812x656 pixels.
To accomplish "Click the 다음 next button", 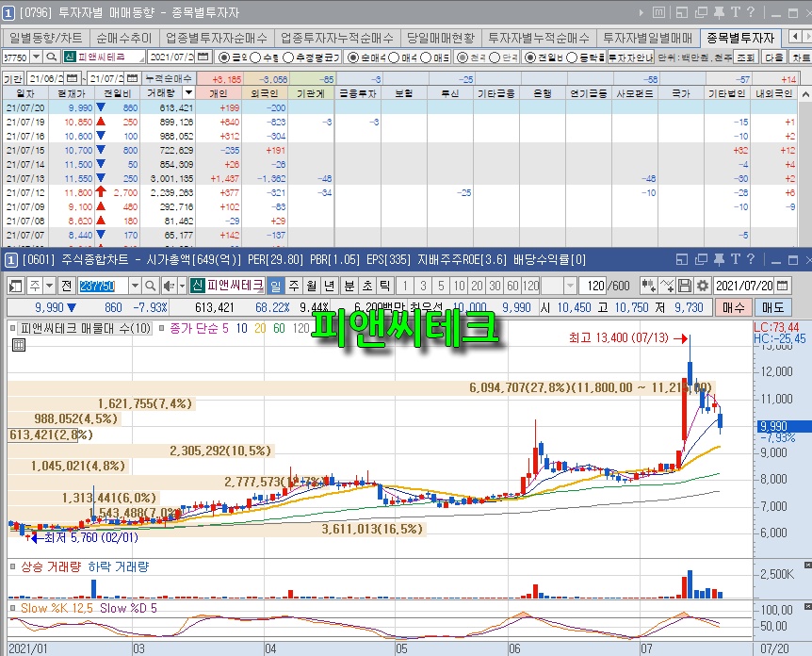I will pyautogui.click(x=773, y=57).
